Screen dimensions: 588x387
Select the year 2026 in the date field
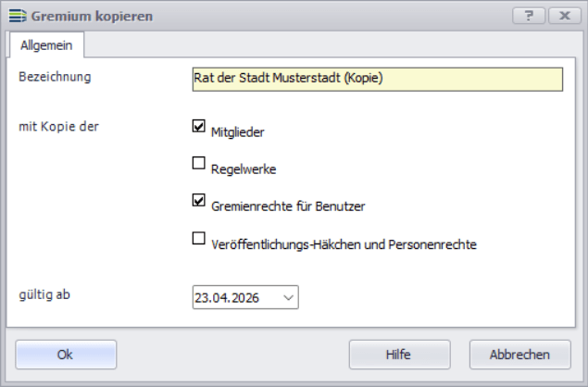pos(244,297)
